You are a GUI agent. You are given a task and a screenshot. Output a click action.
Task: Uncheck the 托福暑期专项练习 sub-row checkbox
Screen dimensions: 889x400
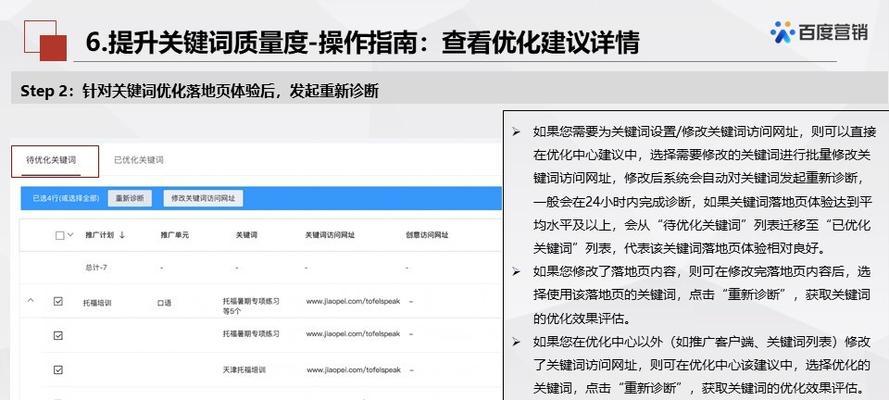click(x=58, y=335)
